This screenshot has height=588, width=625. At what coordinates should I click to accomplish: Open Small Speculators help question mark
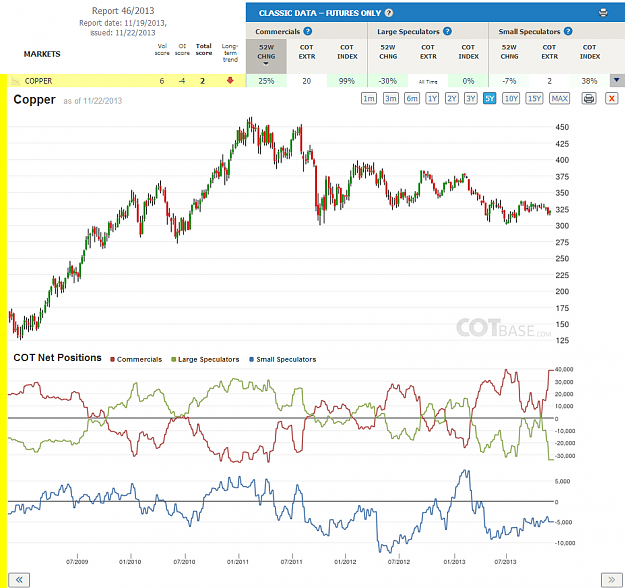click(568, 31)
